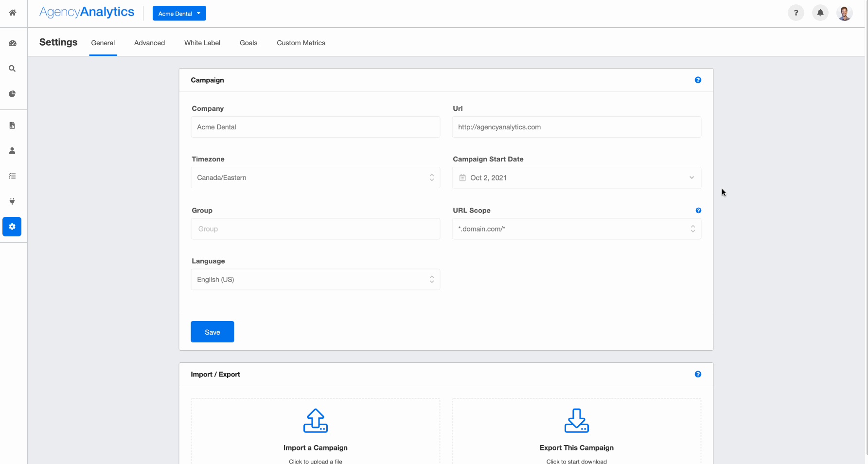
Task: Open the pie chart icon in sidebar
Action: tap(13, 94)
